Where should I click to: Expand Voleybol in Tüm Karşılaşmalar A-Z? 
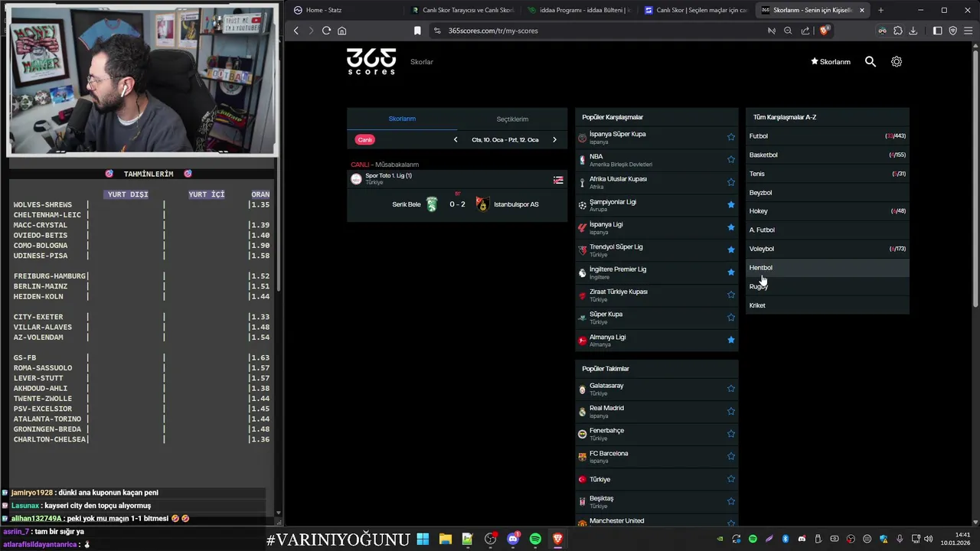tap(828, 249)
